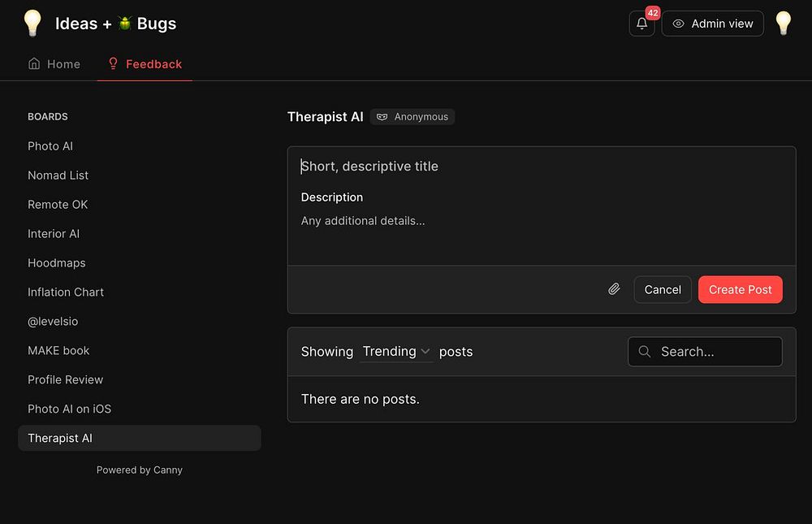The height and width of the screenshot is (524, 812).
Task: Open the Profile Review board
Action: [x=65, y=379]
